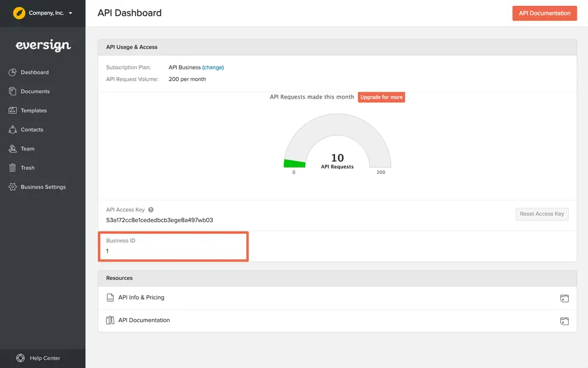
Task: Open API Info & Pricing resource
Action: [141, 297]
